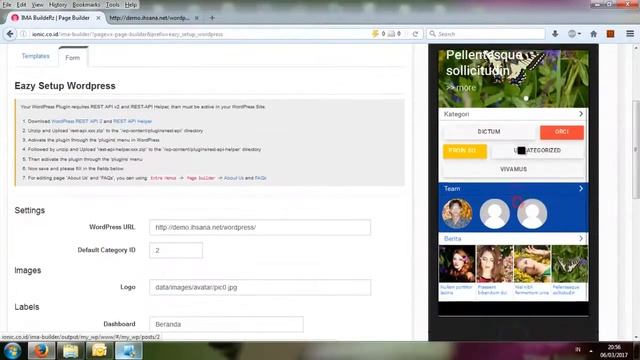
Task: Open the Firefox hamburger menu
Action: (x=630, y=34)
